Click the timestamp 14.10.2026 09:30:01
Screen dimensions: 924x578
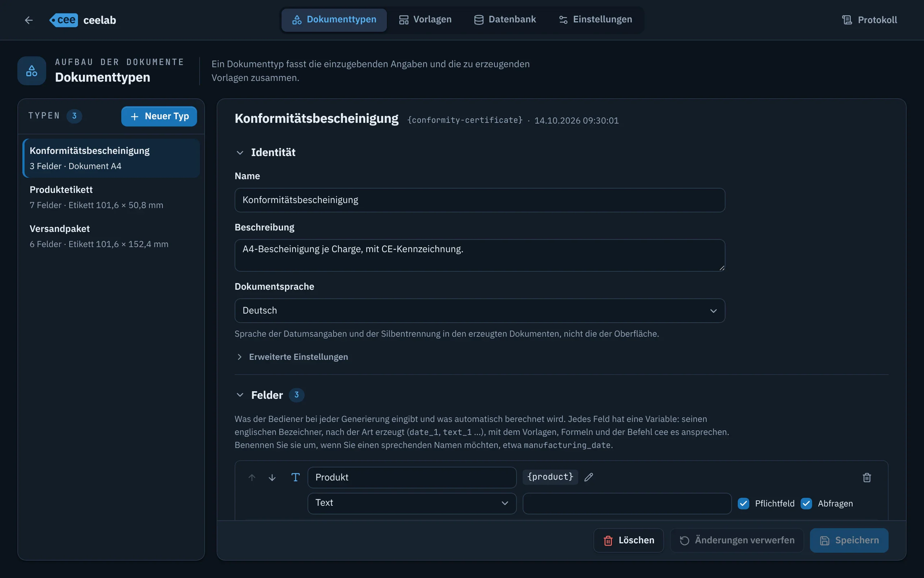click(x=576, y=120)
